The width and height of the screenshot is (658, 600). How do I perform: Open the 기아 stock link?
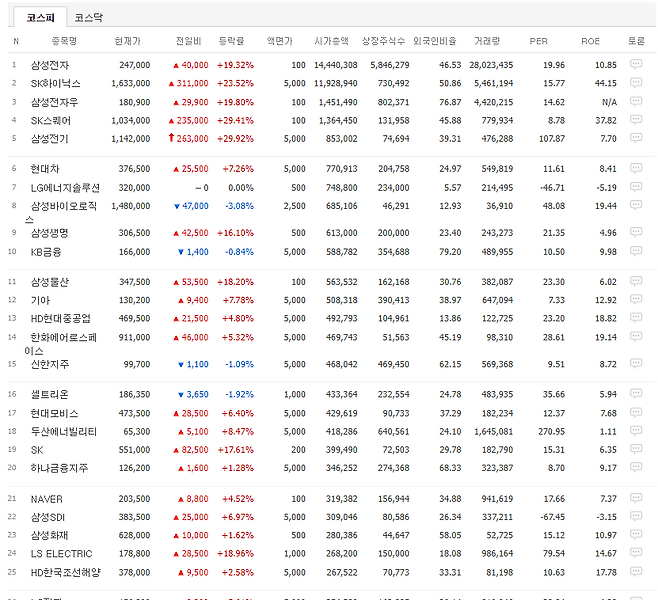point(40,300)
